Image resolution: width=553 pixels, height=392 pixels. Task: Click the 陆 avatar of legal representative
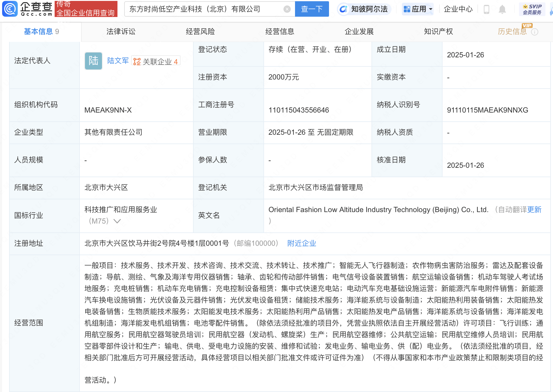click(93, 61)
